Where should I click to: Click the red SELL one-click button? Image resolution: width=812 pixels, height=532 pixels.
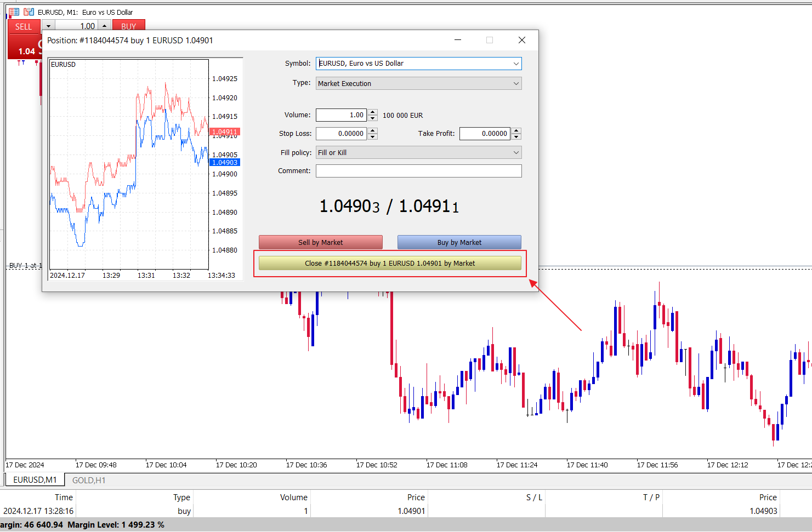(24, 26)
